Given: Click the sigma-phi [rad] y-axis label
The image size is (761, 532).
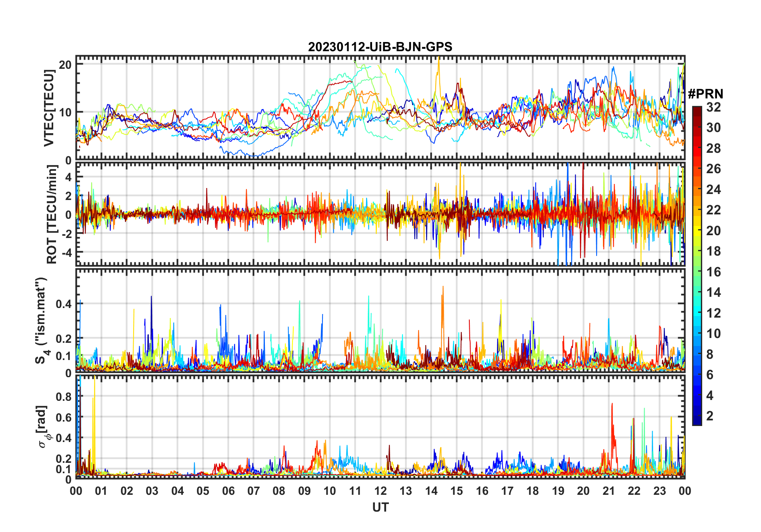Looking at the screenshot, I should click(x=43, y=426).
